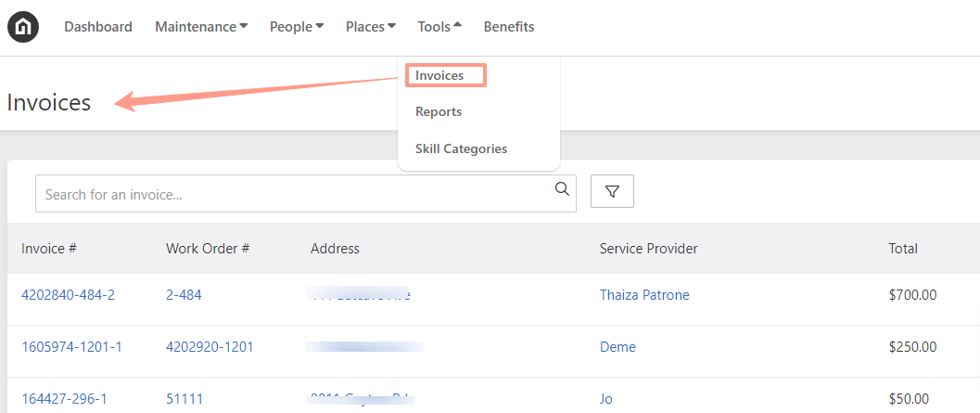Screen dimensions: 980x413
Task: View service provider Thaiza Patrone
Action: pyautogui.click(x=644, y=295)
